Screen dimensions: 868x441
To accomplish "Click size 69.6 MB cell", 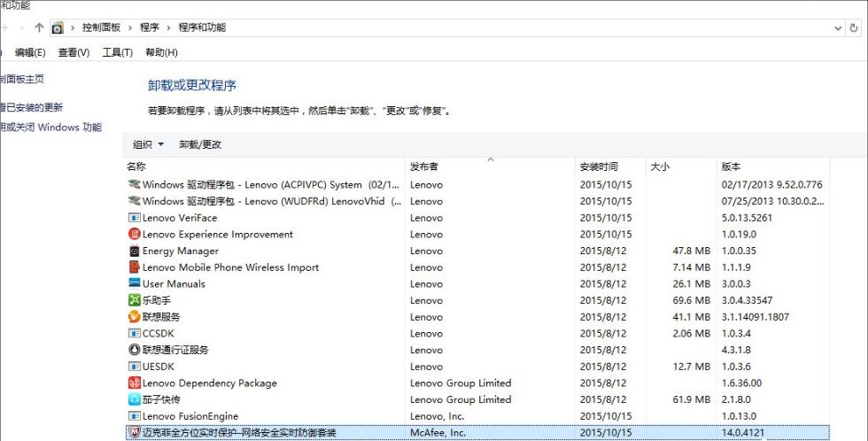I will (692, 300).
